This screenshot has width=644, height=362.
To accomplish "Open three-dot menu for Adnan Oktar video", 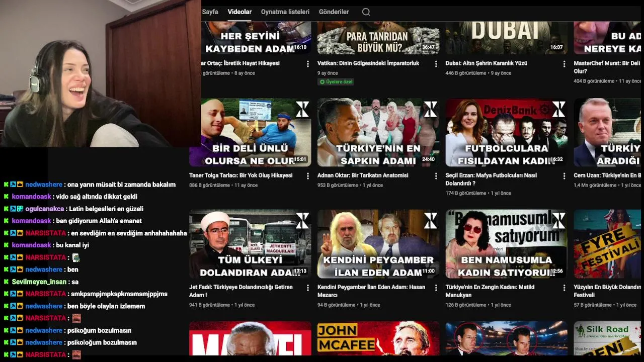I will point(436,176).
